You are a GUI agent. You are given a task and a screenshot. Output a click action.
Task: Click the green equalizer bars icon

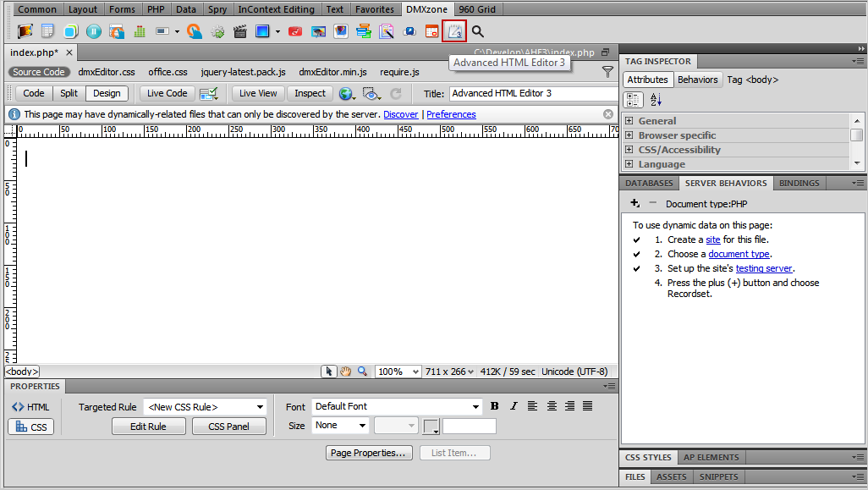(140, 31)
